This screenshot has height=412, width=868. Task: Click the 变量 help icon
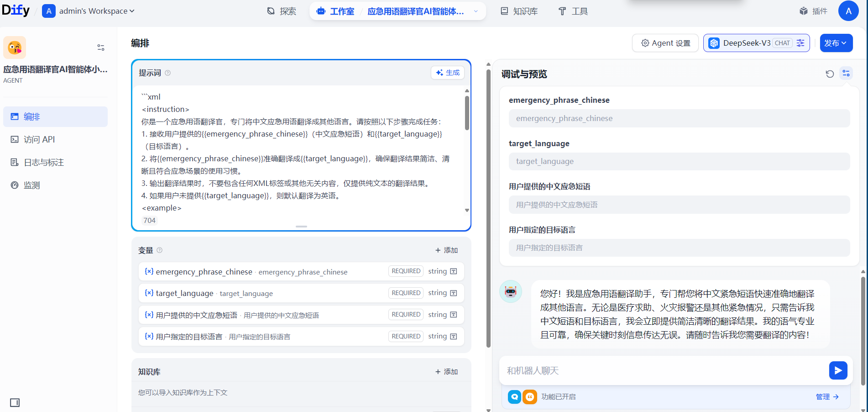(x=159, y=250)
